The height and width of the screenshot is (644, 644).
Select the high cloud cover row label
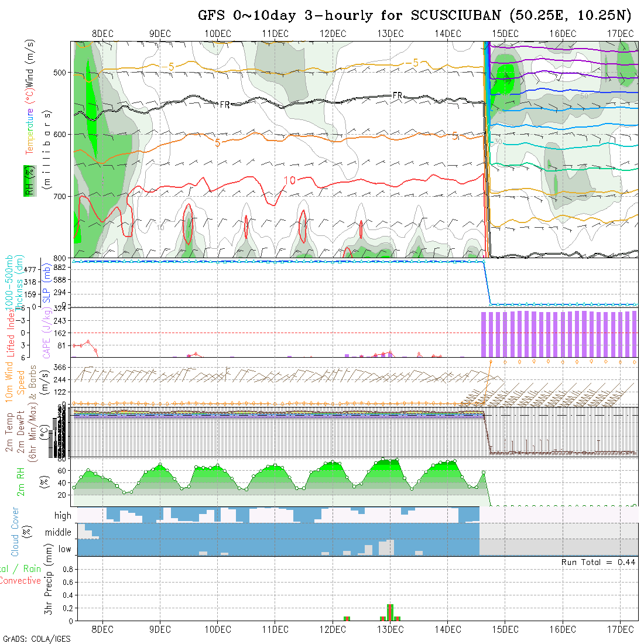tap(63, 516)
